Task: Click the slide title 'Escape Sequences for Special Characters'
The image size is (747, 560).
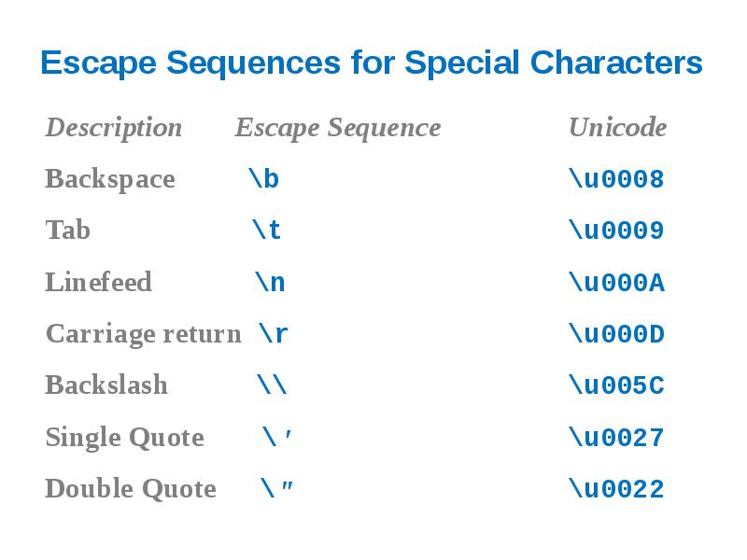Action: 372,63
